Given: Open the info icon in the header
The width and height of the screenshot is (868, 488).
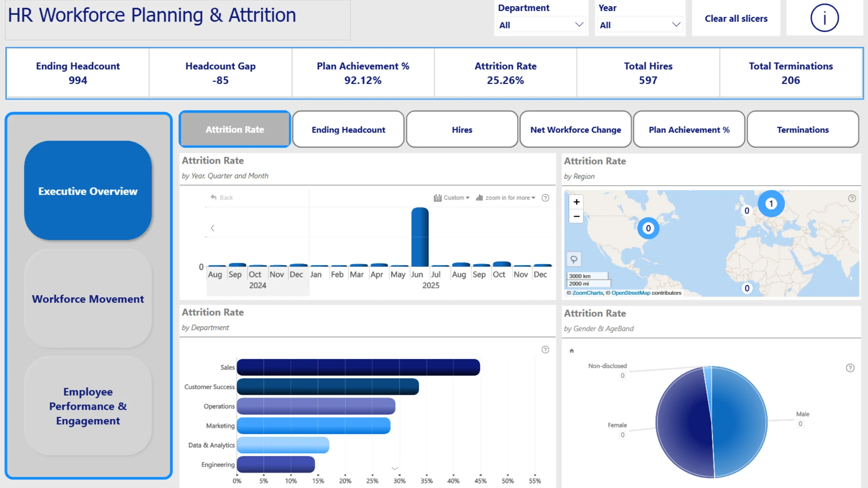Looking at the screenshot, I should pos(824,18).
